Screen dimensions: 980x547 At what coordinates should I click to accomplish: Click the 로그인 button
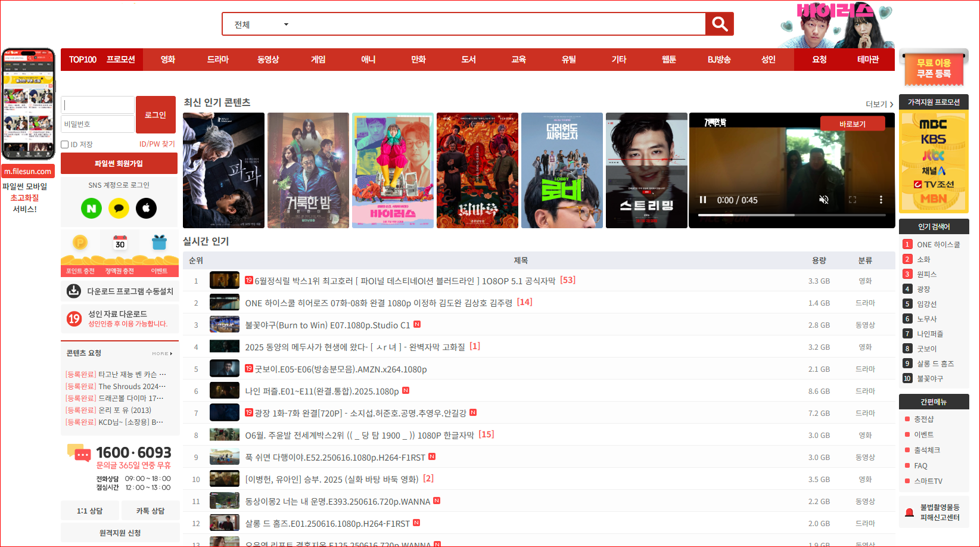pos(155,114)
